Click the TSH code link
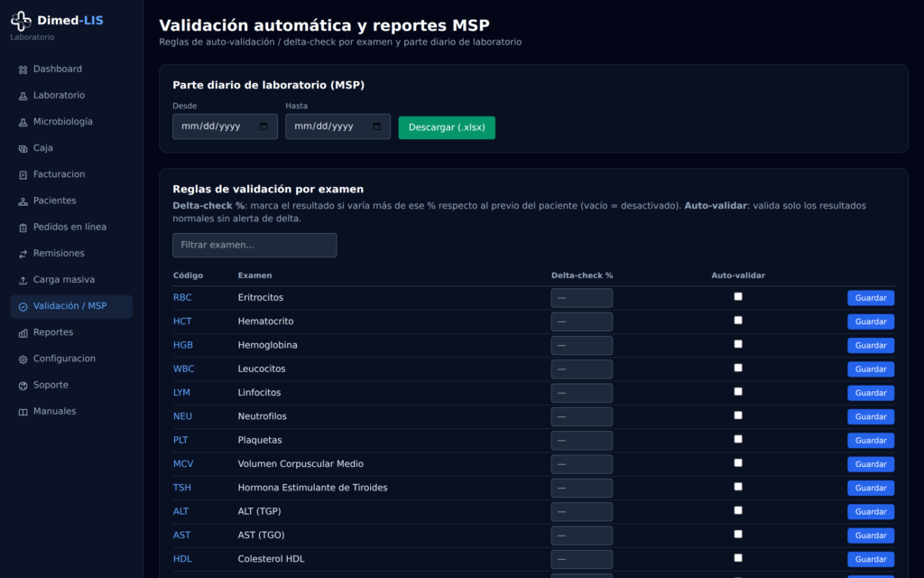Screen dimensions: 924x578 (x=181, y=488)
